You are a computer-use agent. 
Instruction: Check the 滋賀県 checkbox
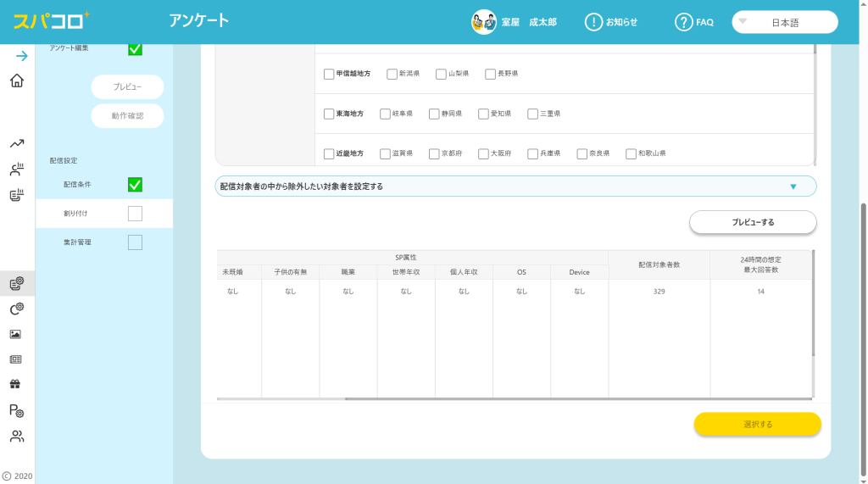386,153
